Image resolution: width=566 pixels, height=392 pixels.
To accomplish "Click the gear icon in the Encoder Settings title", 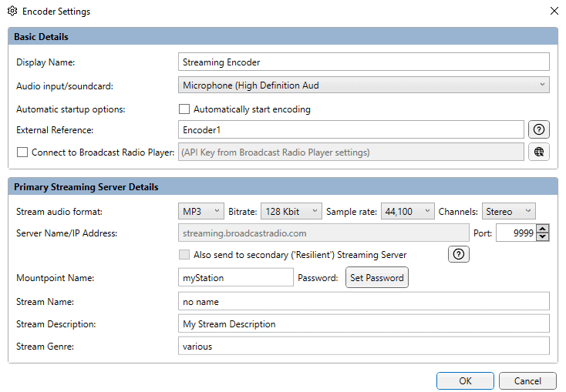I will tap(12, 12).
